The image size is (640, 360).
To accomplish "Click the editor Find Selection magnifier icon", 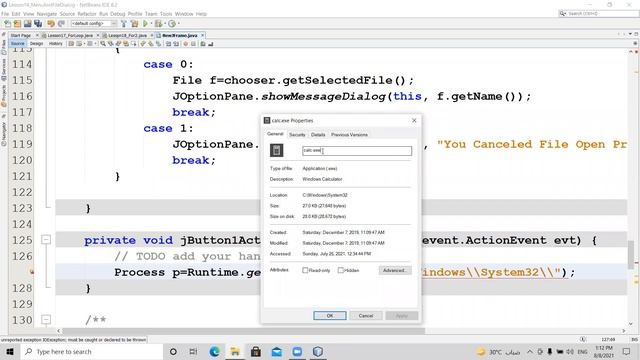I will click(103, 44).
